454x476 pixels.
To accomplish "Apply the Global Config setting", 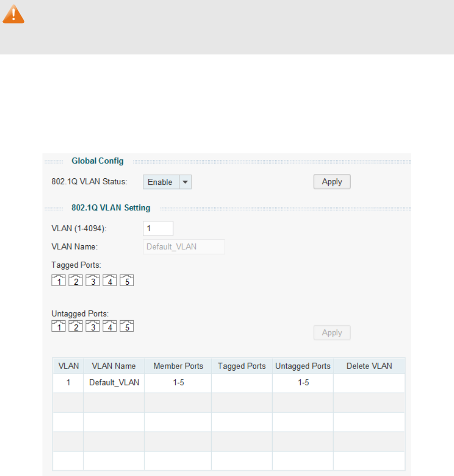I will [332, 181].
